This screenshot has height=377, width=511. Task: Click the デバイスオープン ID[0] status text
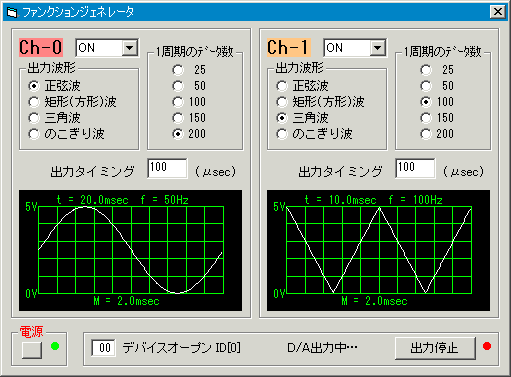(181, 348)
